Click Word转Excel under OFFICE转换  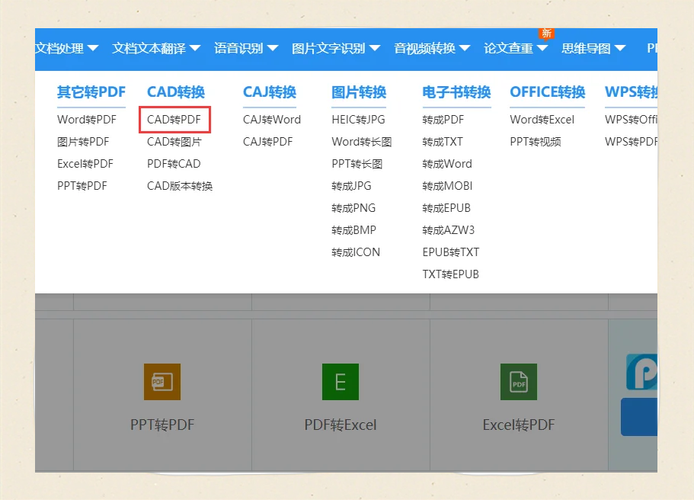(x=542, y=120)
